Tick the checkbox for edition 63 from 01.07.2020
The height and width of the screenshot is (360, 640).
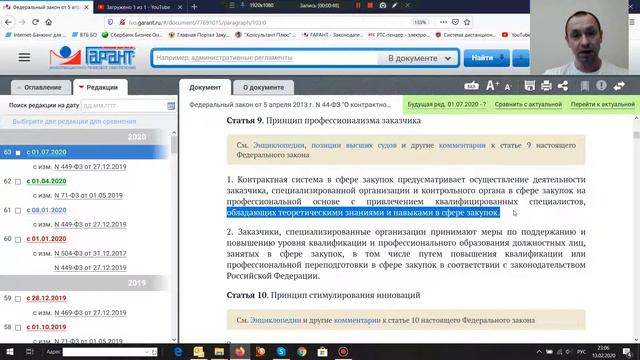[18, 153]
